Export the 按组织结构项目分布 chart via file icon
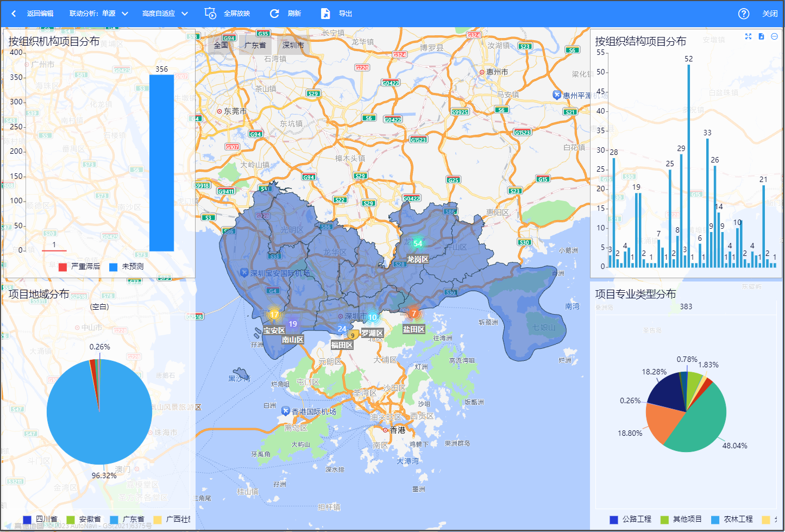The height and width of the screenshot is (532, 785). (761, 36)
